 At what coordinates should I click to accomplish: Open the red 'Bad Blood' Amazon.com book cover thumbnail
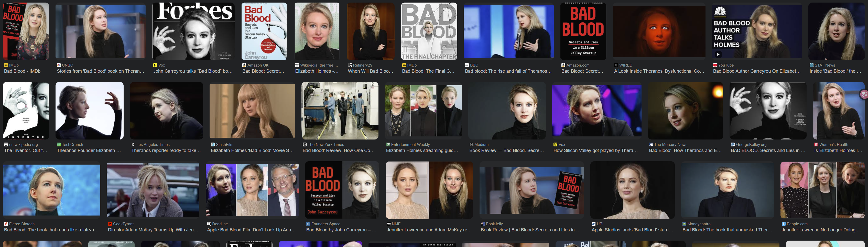click(583, 31)
